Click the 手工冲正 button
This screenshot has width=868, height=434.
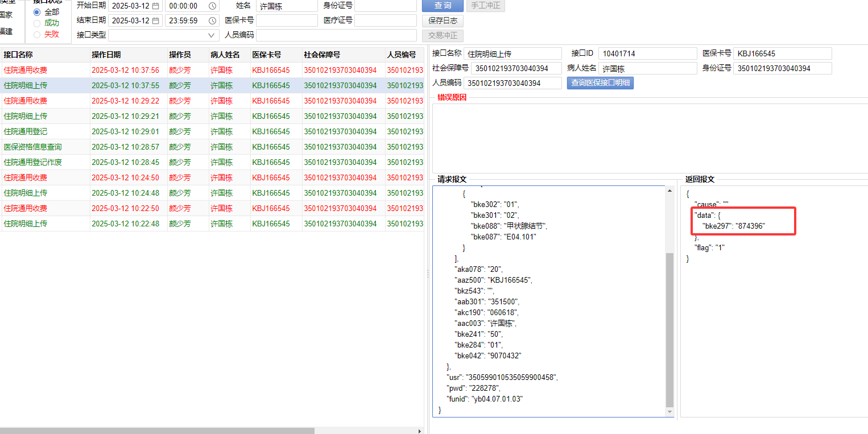click(486, 6)
